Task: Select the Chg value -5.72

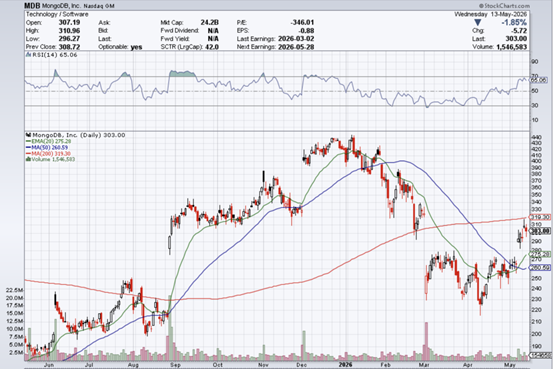Action: [x=519, y=31]
